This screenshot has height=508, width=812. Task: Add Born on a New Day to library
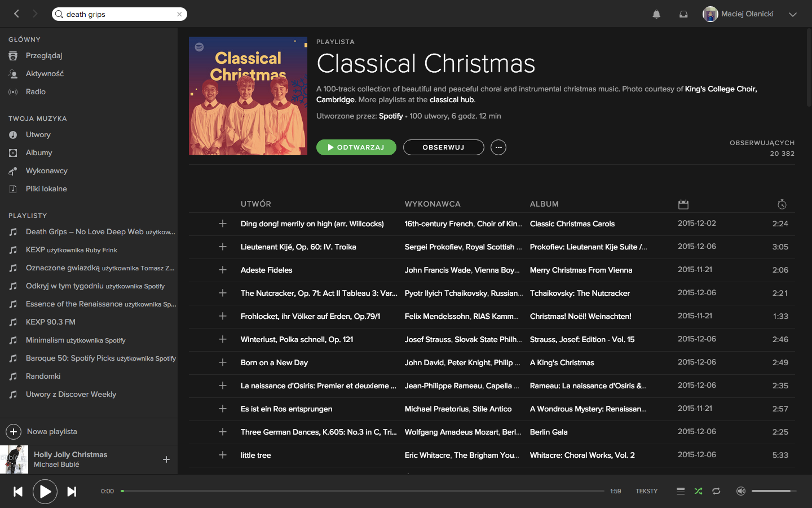coord(223,362)
